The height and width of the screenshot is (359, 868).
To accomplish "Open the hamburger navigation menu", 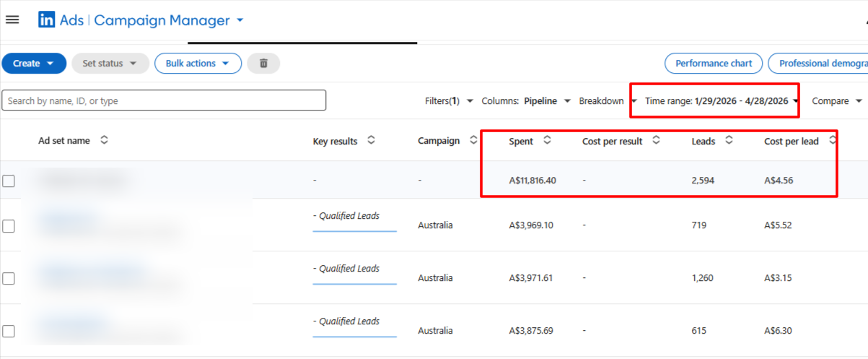I will (12, 20).
